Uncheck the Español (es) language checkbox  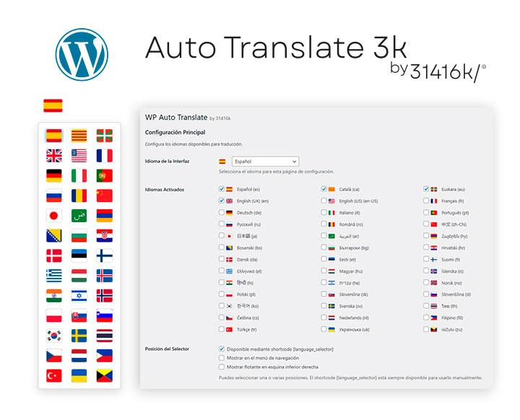click(222, 189)
